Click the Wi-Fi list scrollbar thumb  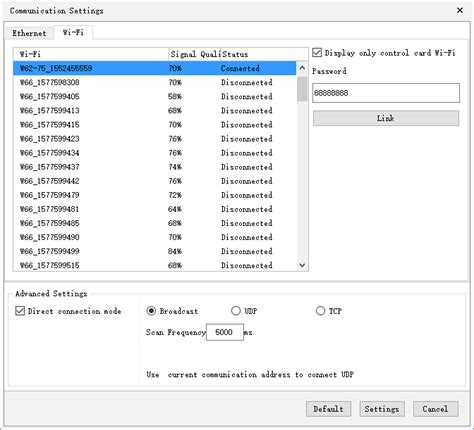(302, 88)
